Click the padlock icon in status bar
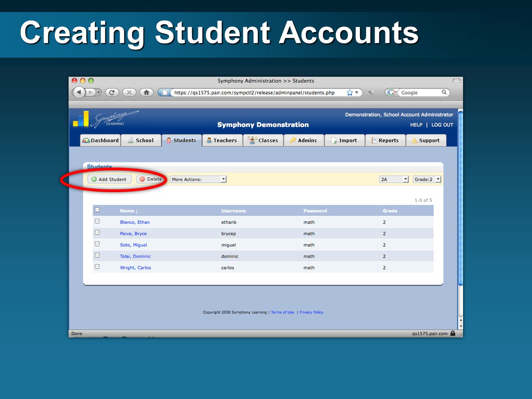Screen dimensions: 532x399 coord(452,333)
